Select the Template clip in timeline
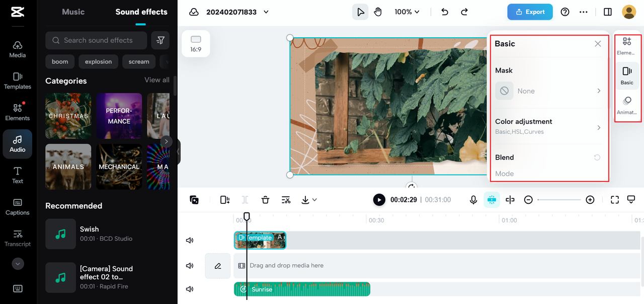Image resolution: width=644 pixels, height=304 pixels. pyautogui.click(x=260, y=240)
